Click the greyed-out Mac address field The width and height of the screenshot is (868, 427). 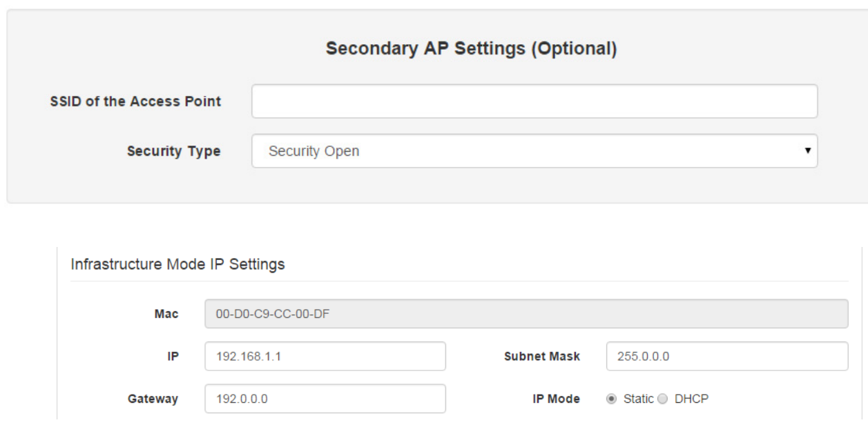click(526, 314)
